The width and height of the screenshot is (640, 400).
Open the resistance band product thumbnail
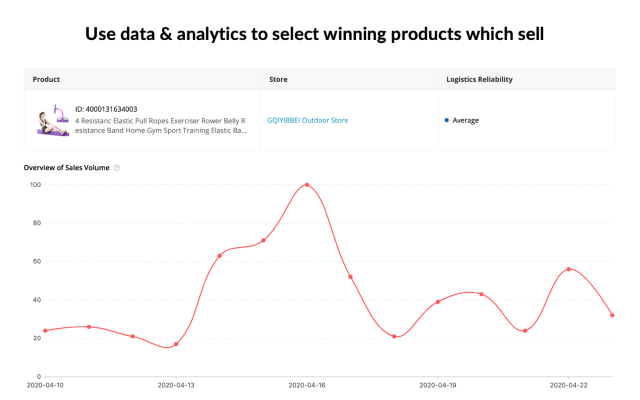[52, 122]
